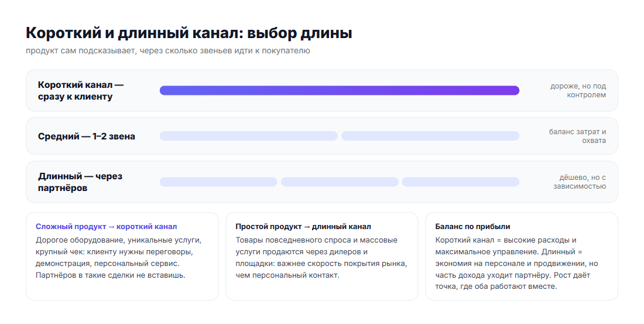Click the 'Простой продукт → длинный канал' title
This screenshot has width=644, height=324.
tap(303, 227)
